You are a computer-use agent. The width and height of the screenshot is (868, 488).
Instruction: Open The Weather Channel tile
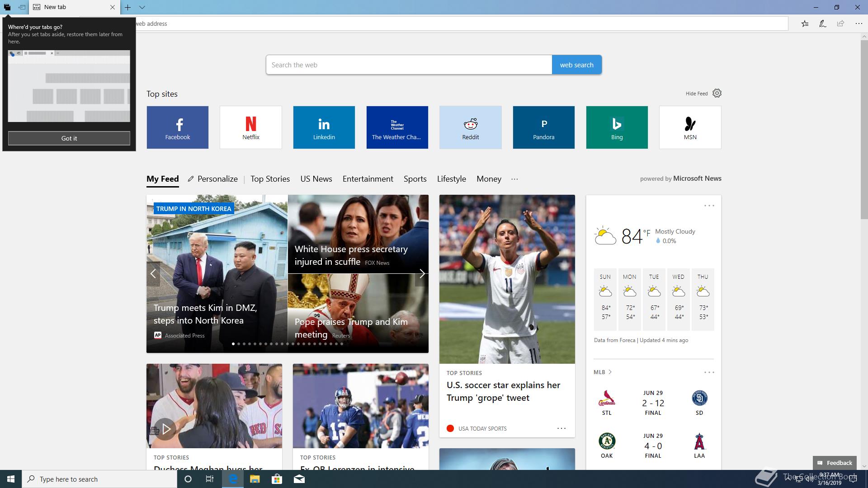397,127
